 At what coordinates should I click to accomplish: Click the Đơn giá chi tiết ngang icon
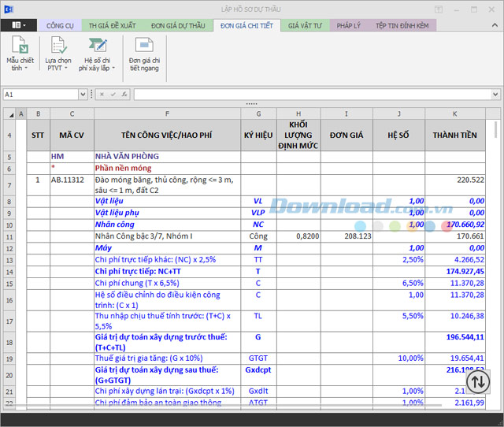coord(144,47)
